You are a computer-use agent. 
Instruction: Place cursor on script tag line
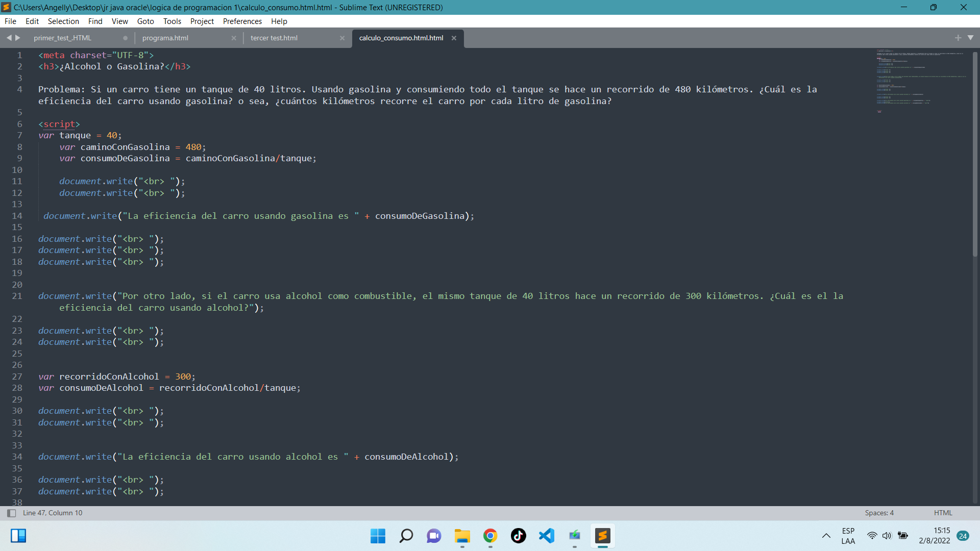click(59, 124)
